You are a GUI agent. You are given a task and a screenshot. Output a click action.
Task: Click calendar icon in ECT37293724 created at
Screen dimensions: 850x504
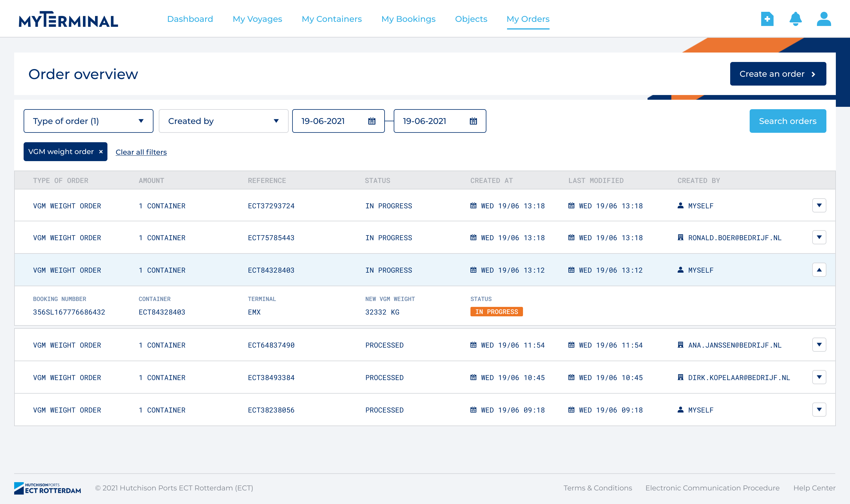[473, 205]
